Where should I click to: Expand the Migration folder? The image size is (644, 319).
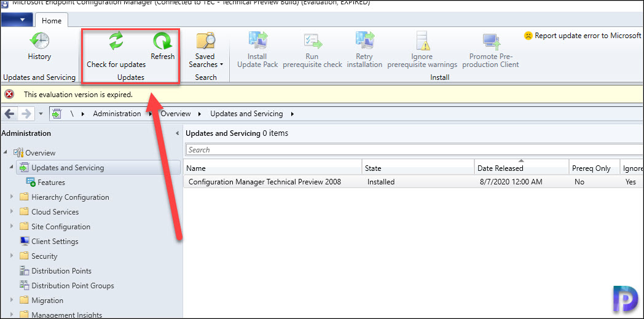tap(12, 301)
